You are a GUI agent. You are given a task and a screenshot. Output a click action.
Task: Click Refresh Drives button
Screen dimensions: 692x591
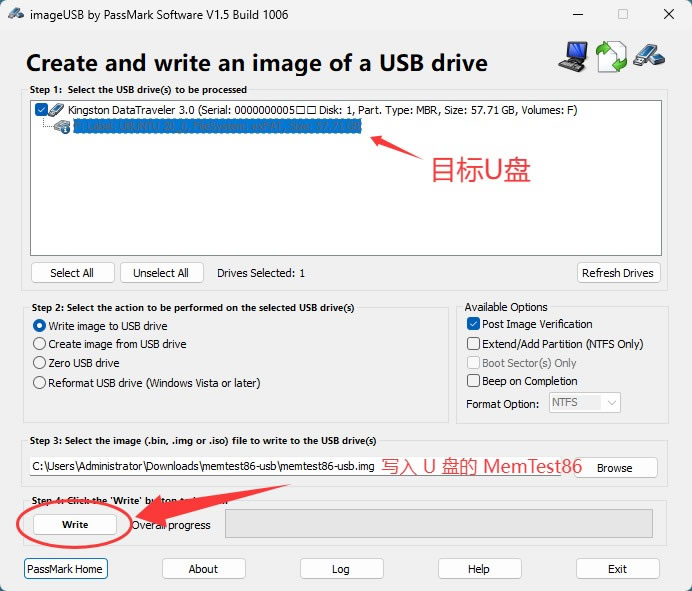(x=618, y=273)
